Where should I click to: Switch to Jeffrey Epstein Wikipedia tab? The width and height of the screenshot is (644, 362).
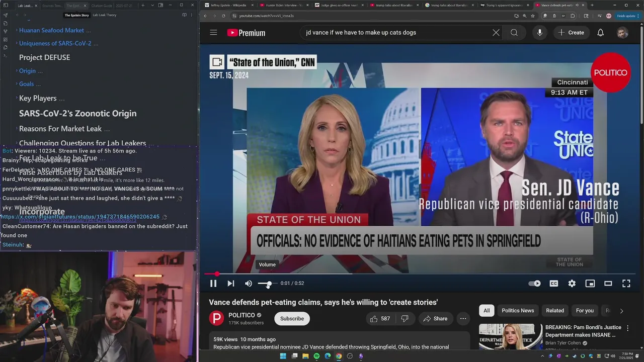(x=228, y=5)
